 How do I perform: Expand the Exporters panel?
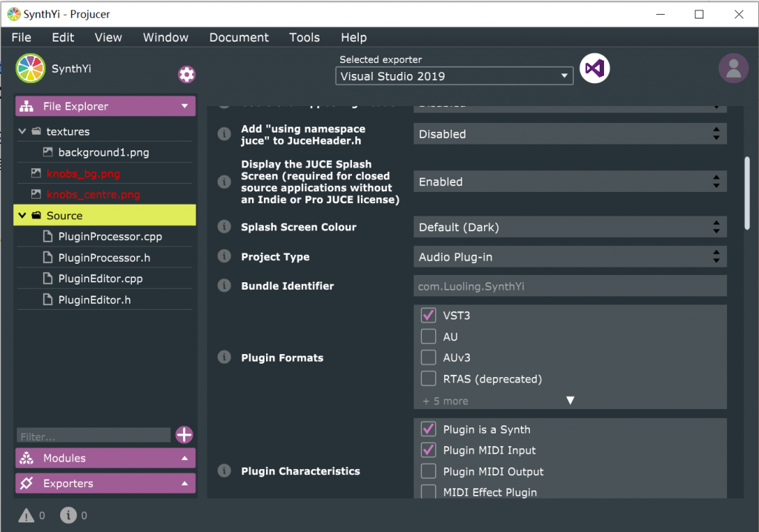tap(105, 483)
